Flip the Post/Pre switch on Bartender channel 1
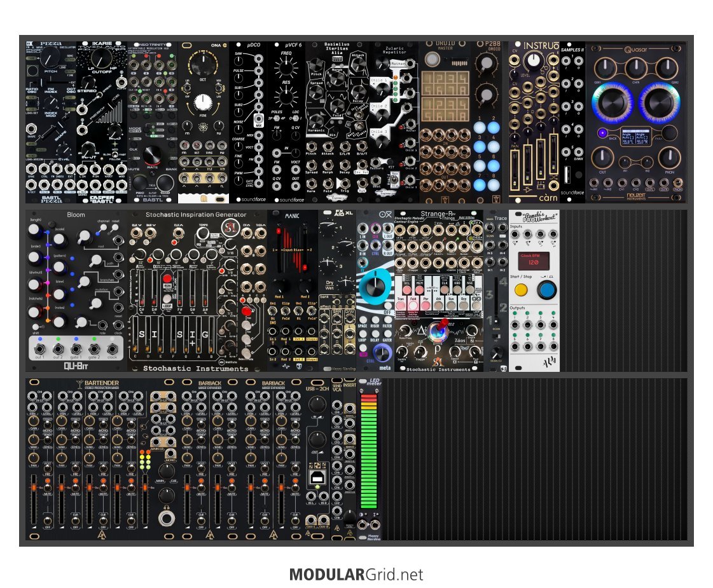The image size is (713, 588). (x=48, y=468)
